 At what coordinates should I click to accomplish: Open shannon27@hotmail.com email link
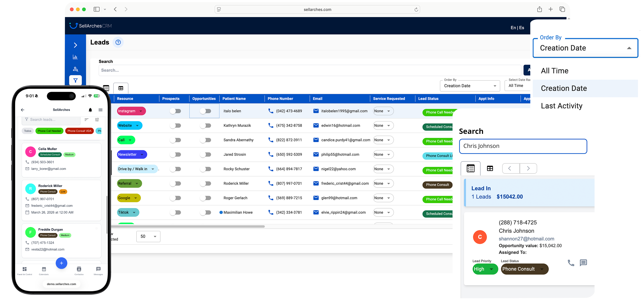(526, 239)
